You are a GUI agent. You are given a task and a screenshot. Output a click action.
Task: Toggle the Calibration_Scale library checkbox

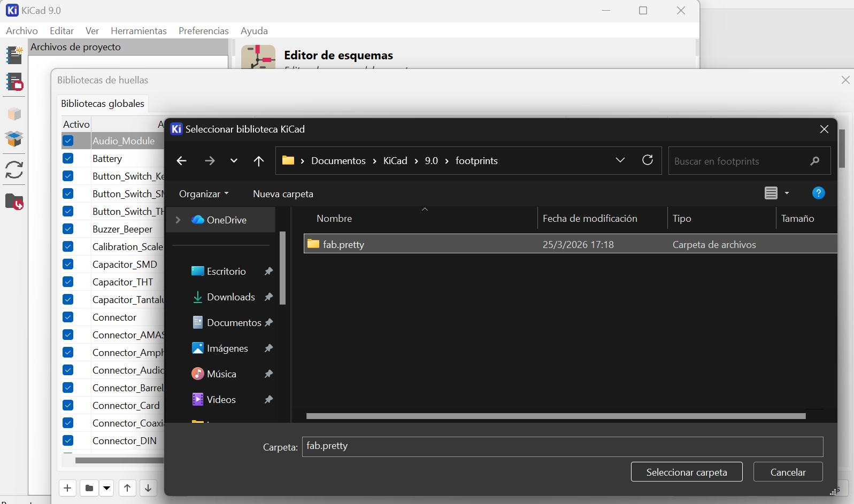68,247
